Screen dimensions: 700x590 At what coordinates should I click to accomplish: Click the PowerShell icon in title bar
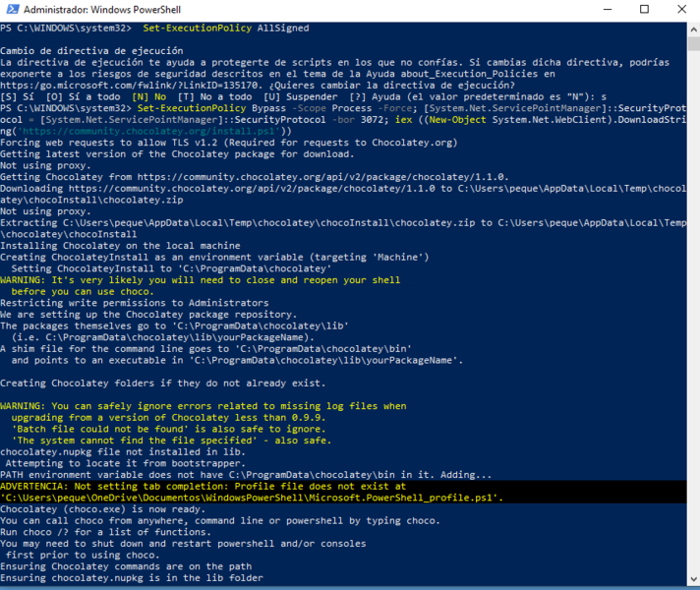pyautogui.click(x=13, y=10)
